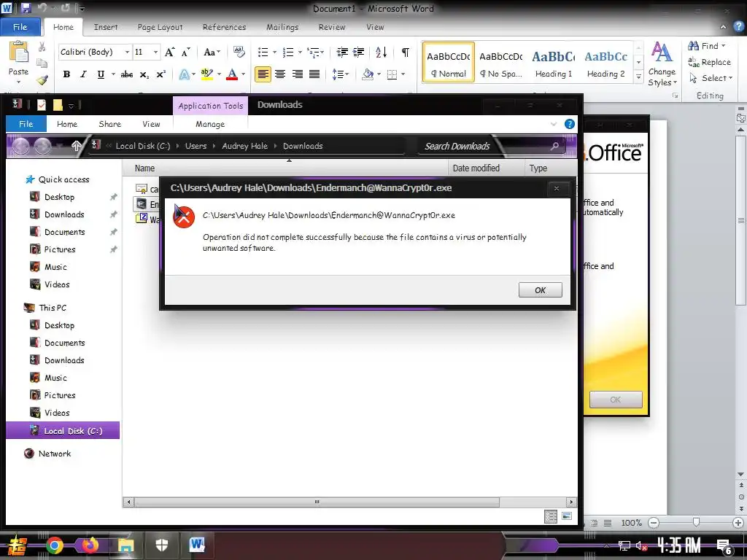This screenshot has height=560, width=747.
Task: Switch Explorer to details view icon
Action: coord(551,516)
